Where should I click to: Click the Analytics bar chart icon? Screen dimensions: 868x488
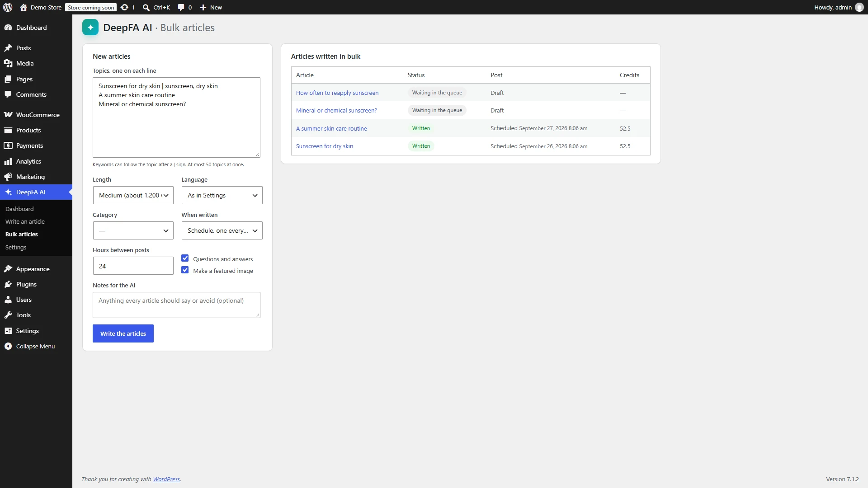pos(8,161)
